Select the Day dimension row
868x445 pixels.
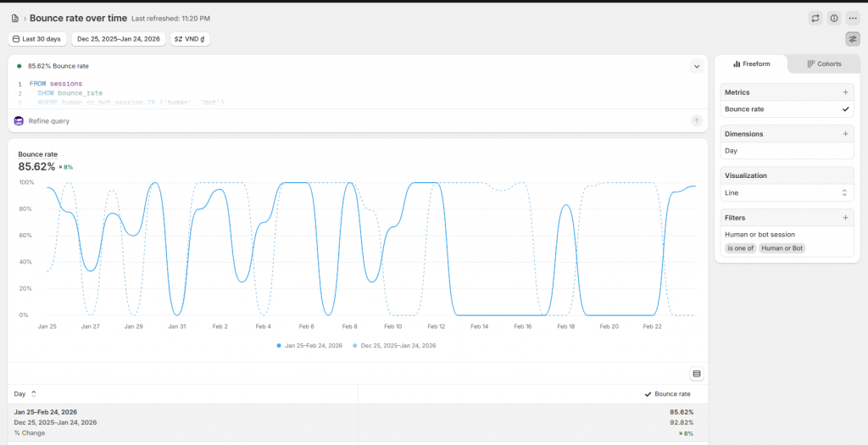coord(787,151)
